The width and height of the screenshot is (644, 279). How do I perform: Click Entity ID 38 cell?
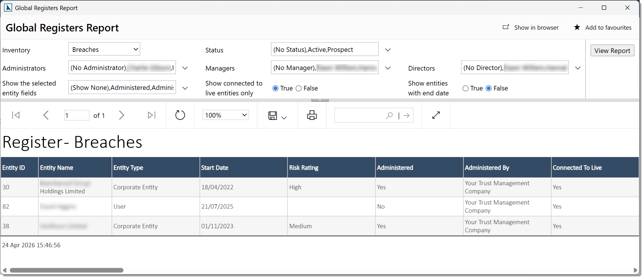pos(19,226)
